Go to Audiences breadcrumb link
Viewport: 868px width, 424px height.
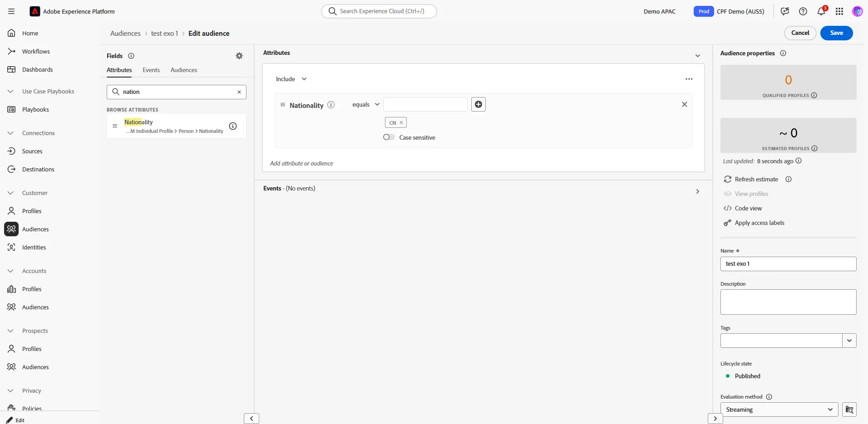coord(125,34)
